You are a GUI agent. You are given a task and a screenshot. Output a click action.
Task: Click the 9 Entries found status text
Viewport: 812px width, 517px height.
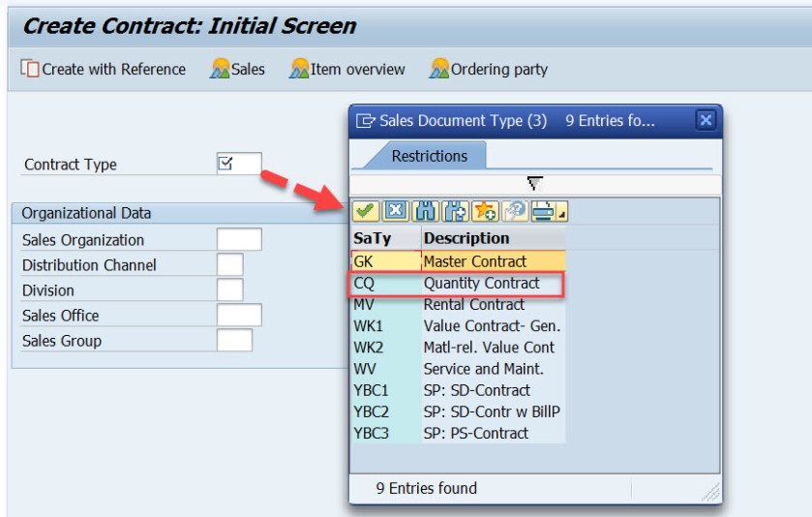pyautogui.click(x=426, y=488)
